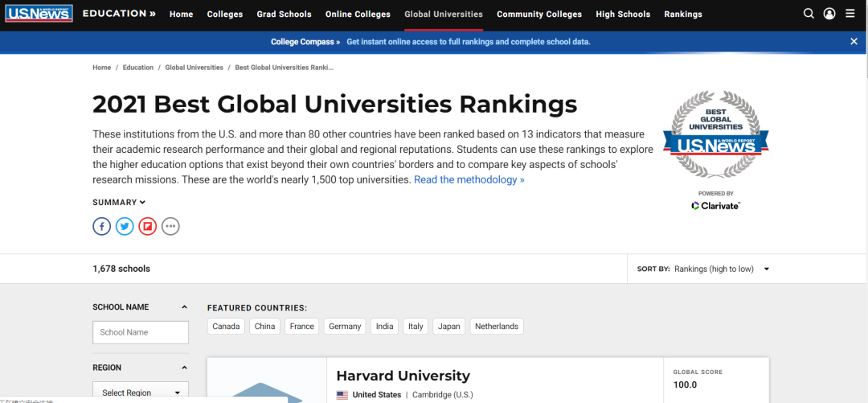Collapse the School Name filter

pyautogui.click(x=184, y=307)
